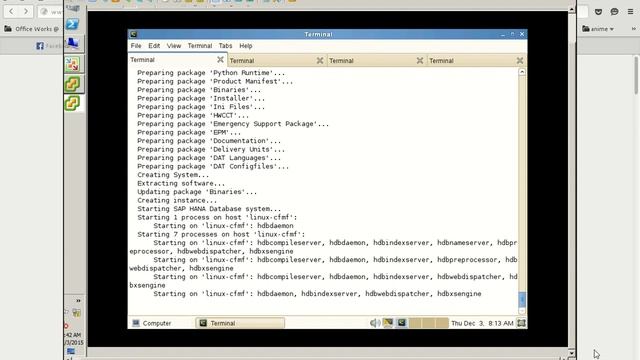
Task: Click 'Extracting software...' output line
Action: coord(181,184)
